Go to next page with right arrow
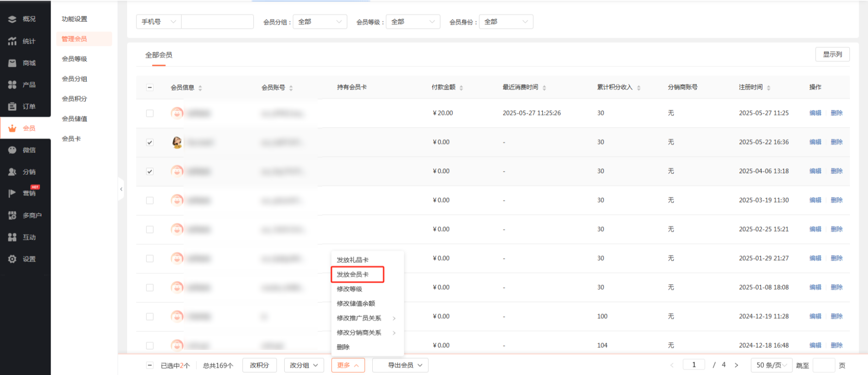 [736, 365]
